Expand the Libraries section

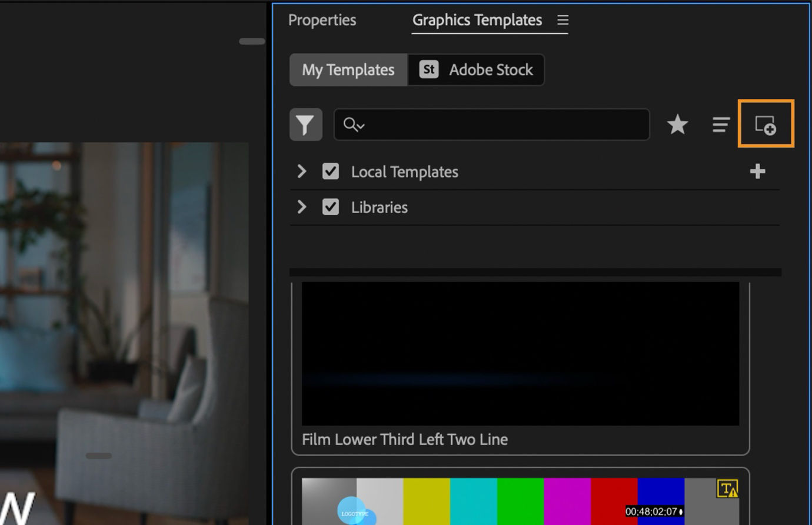(302, 207)
